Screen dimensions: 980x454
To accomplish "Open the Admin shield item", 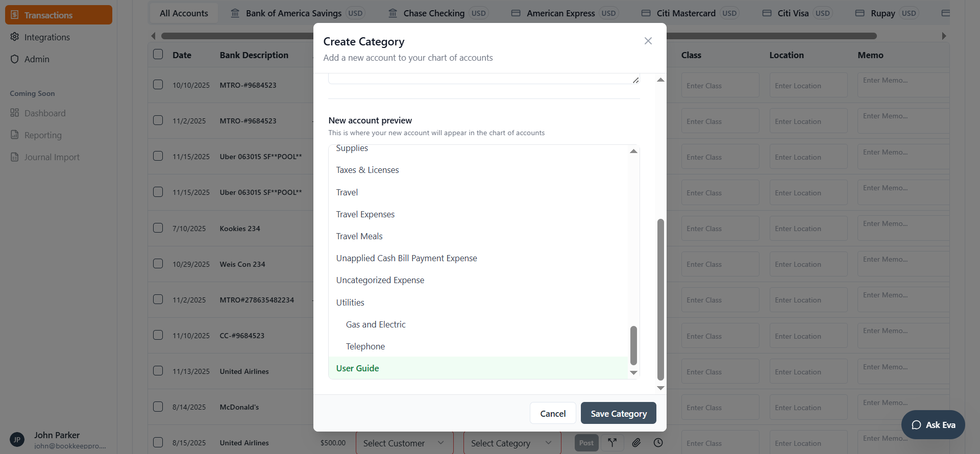I will coord(37,59).
